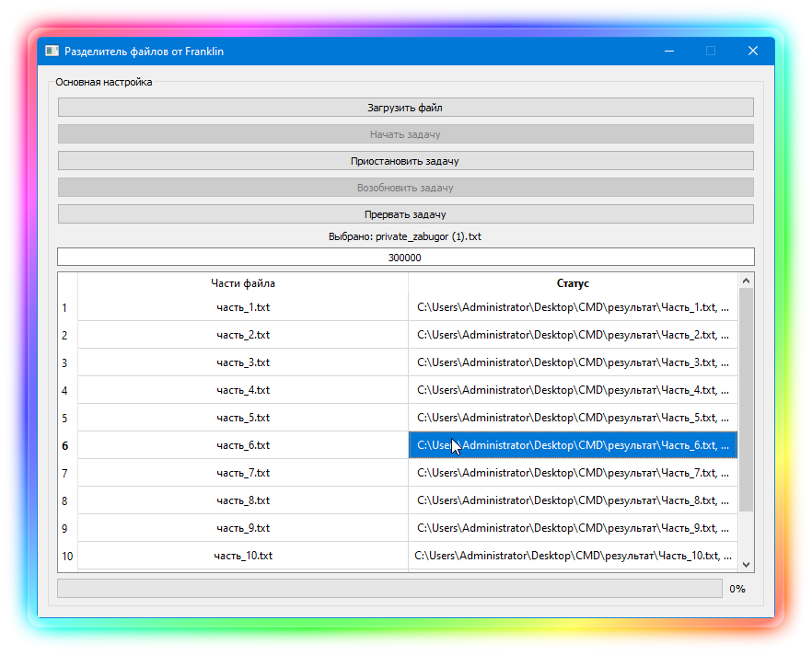Click the Загрузить файл button
The width and height of the screenshot is (812, 655).
(405, 108)
